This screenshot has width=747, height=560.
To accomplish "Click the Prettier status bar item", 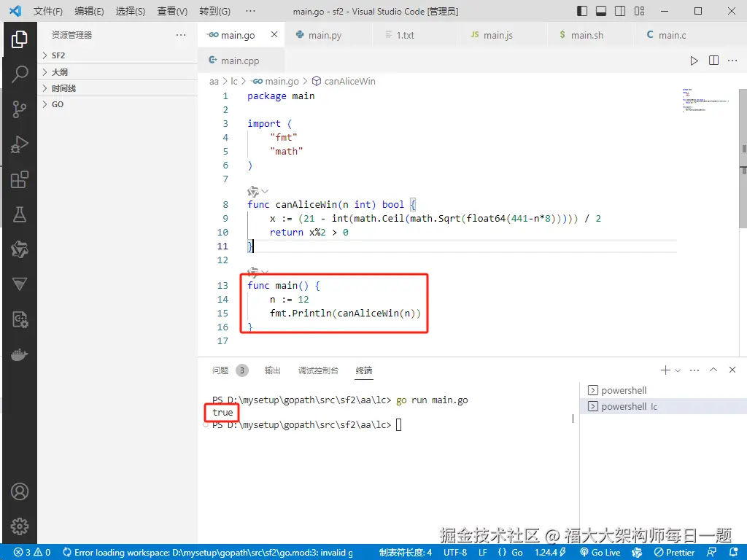I will click(x=675, y=553).
